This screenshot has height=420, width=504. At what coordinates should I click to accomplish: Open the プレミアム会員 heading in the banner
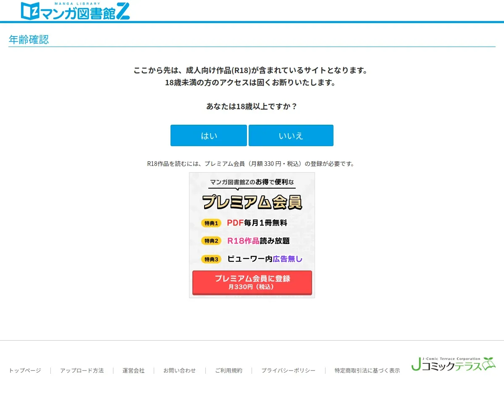[252, 202]
